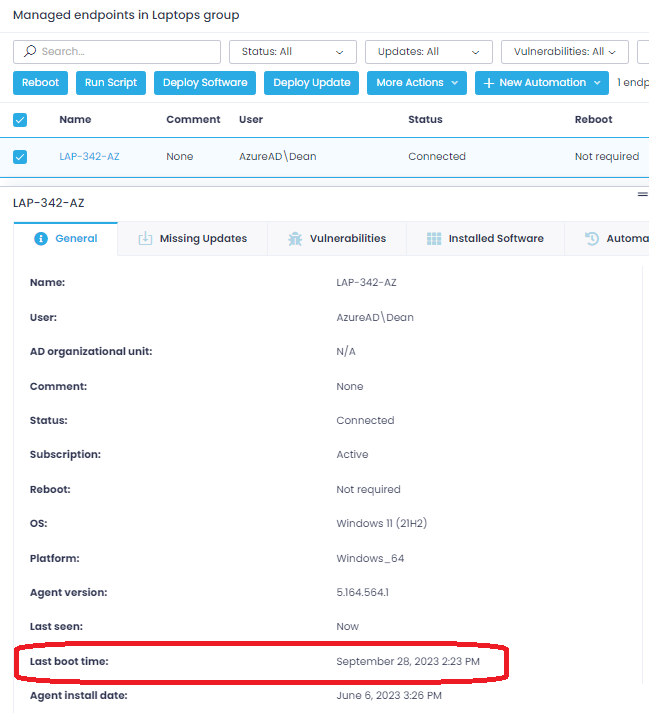Screen dimensions: 649x713
Task: Uncheck the LAP-342-AZ row checkbox
Action: coord(20,157)
